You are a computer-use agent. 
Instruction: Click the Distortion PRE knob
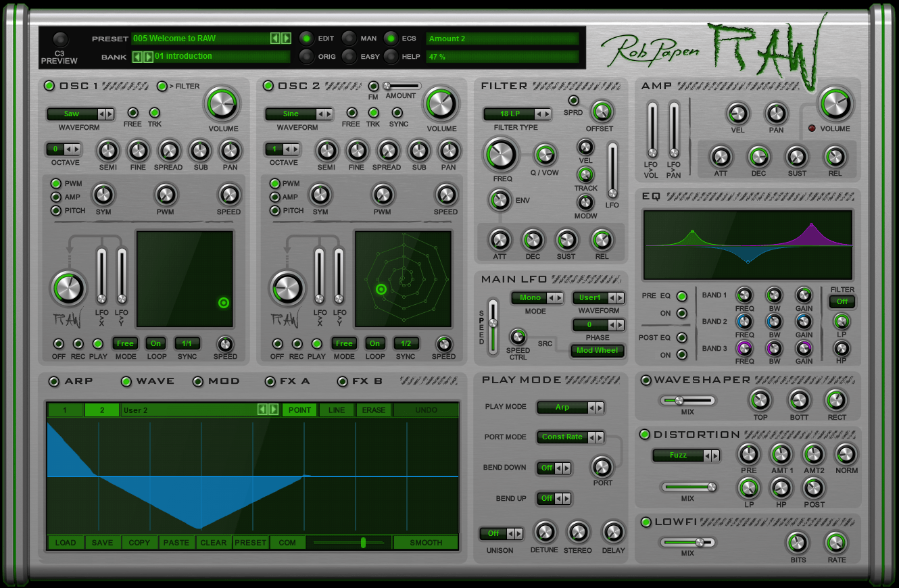(x=748, y=454)
